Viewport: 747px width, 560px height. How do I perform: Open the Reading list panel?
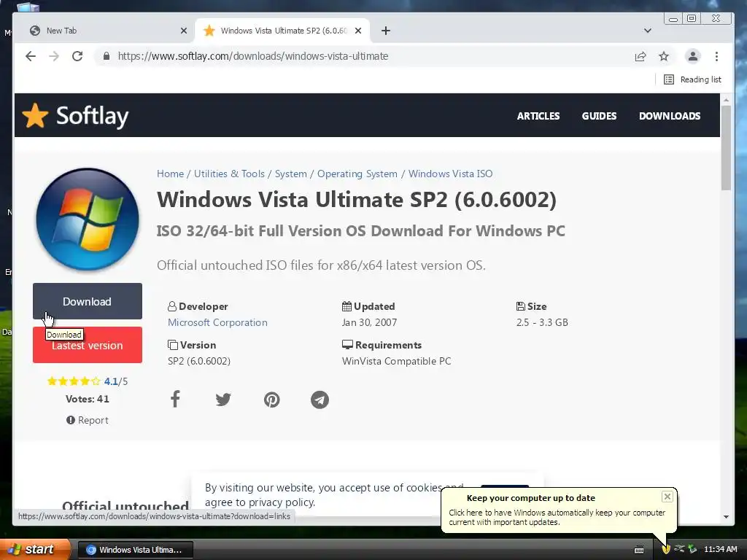point(693,79)
